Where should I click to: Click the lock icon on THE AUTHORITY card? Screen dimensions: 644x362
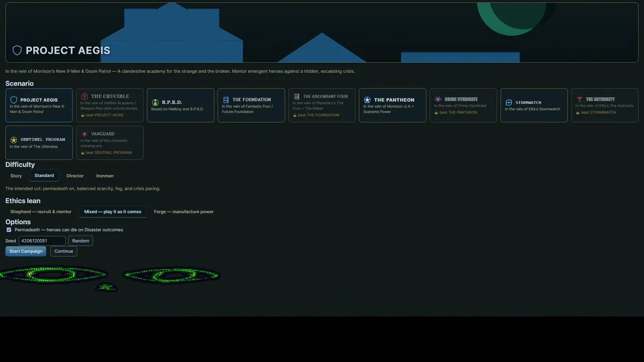point(578,113)
